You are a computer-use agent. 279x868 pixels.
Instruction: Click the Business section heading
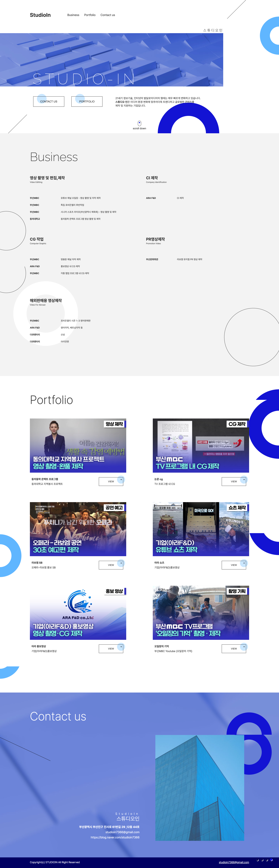54,157
